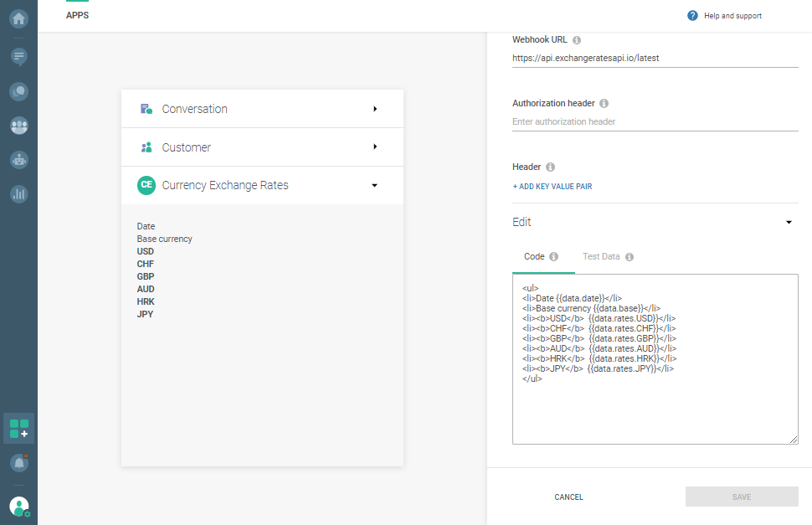
Task: Click the Authorization header input field
Action: point(655,122)
